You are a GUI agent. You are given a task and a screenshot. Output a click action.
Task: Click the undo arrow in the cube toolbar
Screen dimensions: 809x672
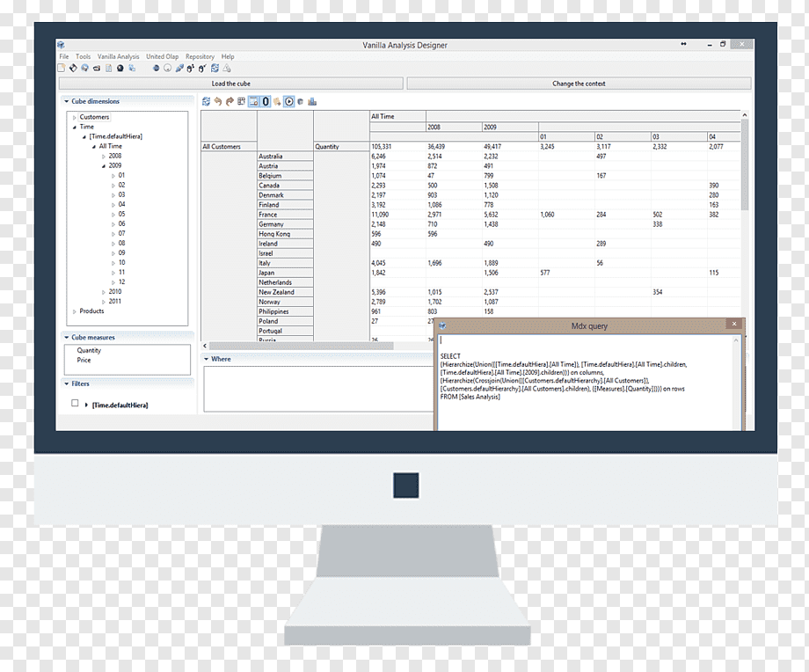(218, 102)
